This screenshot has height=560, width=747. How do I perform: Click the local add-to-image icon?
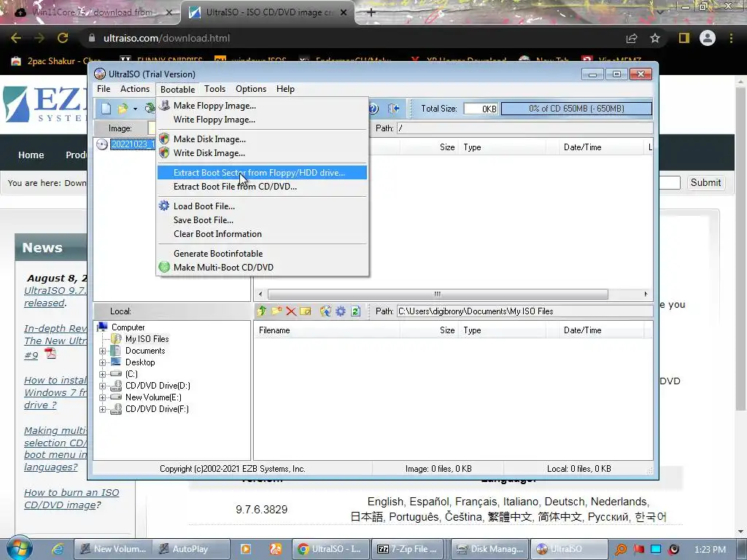pyautogui.click(x=325, y=311)
